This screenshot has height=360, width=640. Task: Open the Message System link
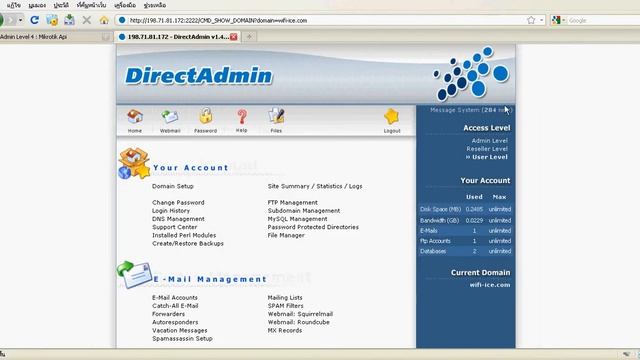click(x=471, y=110)
